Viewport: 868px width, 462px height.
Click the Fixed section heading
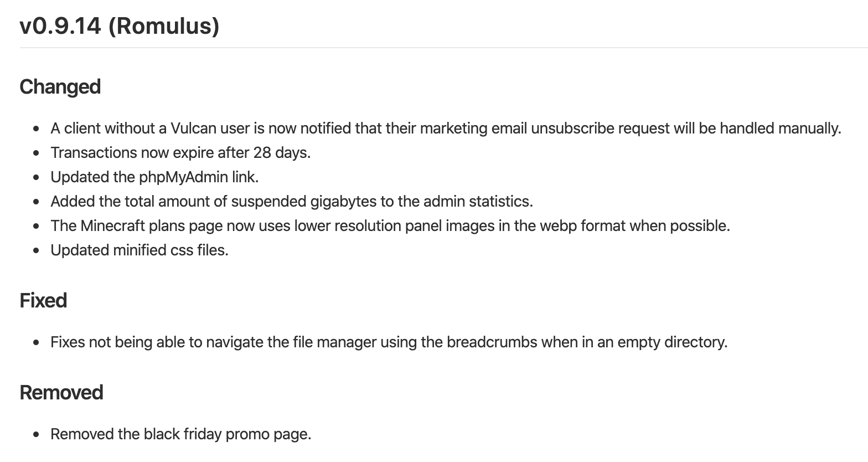43,301
